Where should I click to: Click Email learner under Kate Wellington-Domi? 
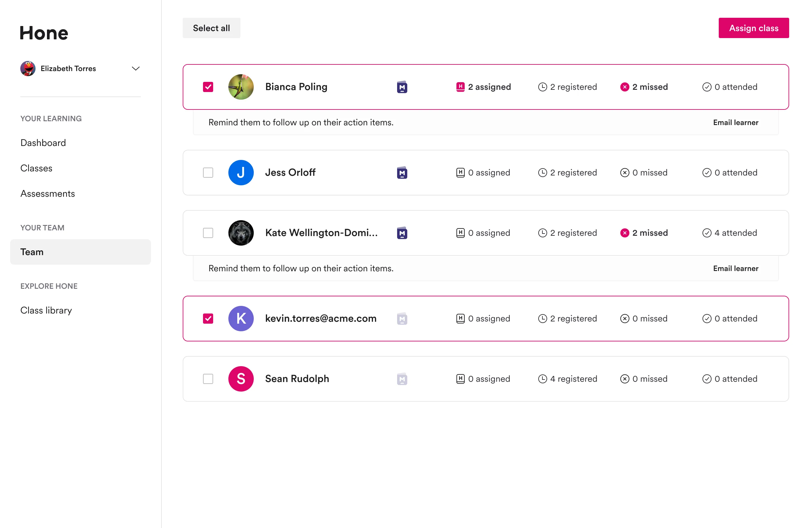[x=736, y=269]
